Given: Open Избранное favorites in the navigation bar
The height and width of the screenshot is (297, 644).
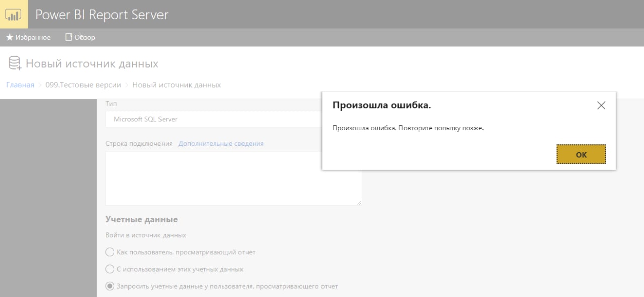Looking at the screenshot, I should tap(28, 38).
